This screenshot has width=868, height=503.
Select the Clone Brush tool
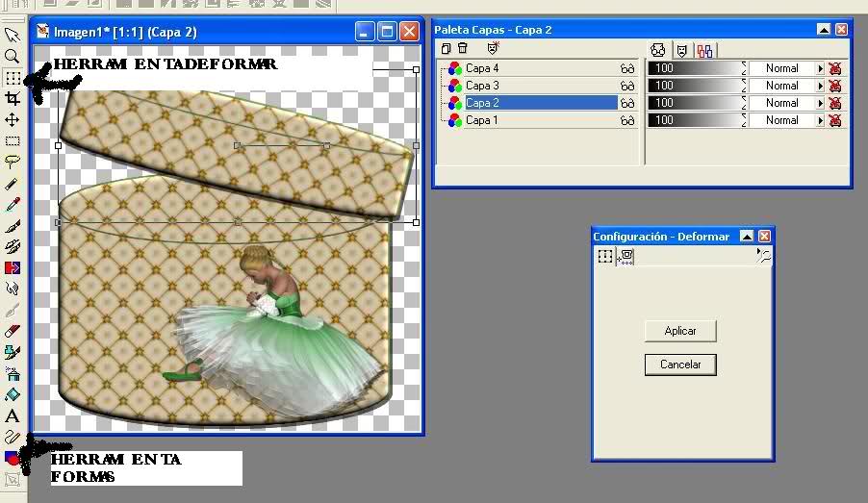(13, 246)
